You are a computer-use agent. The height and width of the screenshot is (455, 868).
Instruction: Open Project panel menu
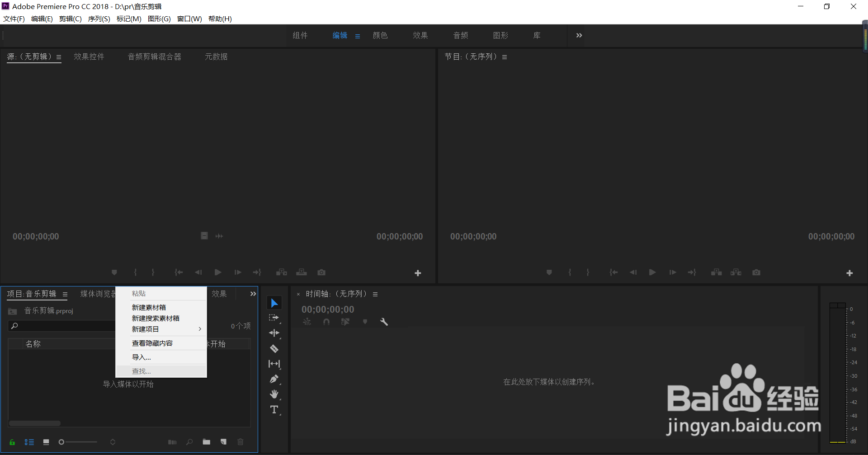(x=65, y=295)
